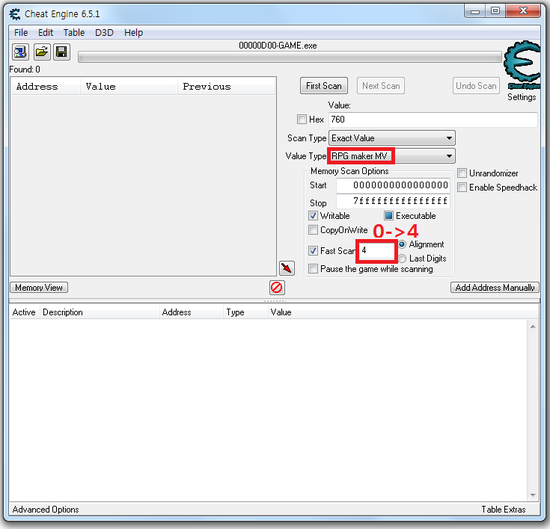This screenshot has height=529, width=550.
Task: Toggle the Hex checkbox
Action: (302, 119)
